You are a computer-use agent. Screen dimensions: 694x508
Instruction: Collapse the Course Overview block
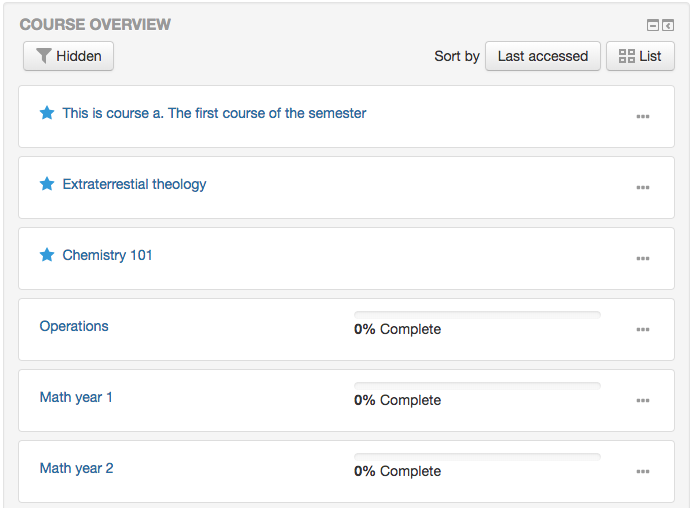point(653,25)
